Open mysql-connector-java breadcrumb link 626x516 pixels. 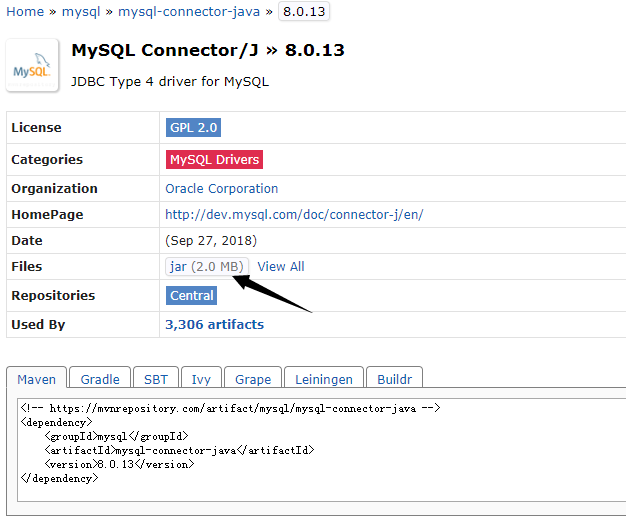[189, 12]
